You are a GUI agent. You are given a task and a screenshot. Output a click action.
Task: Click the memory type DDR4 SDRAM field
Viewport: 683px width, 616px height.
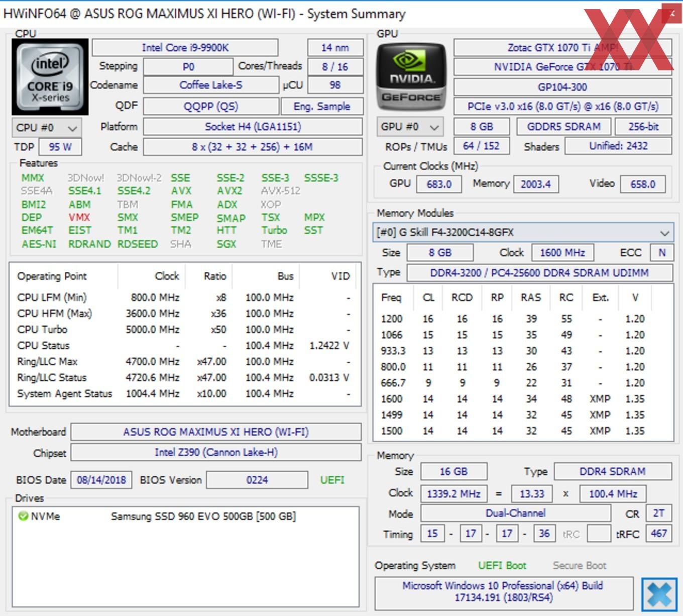(613, 471)
